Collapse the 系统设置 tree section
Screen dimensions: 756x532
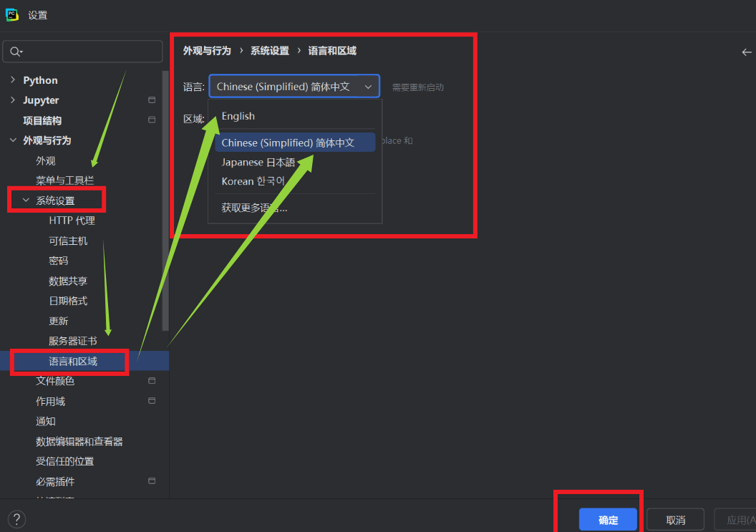[x=26, y=200]
